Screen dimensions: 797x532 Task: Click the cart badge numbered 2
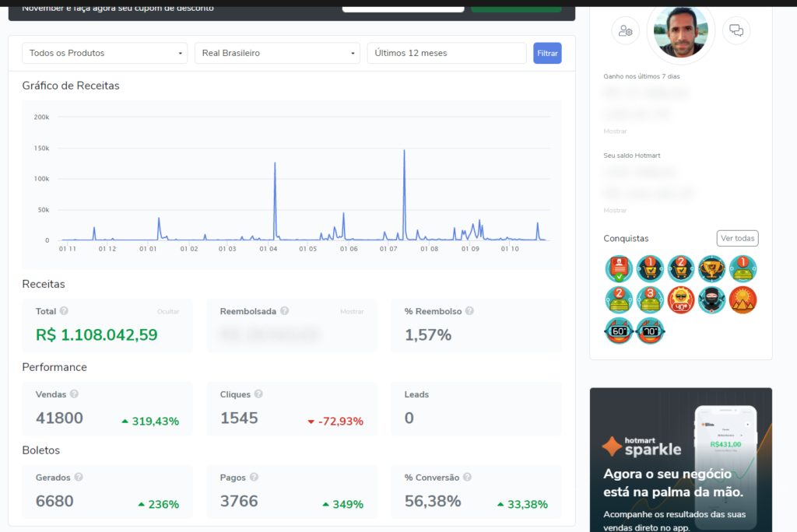[x=681, y=269]
